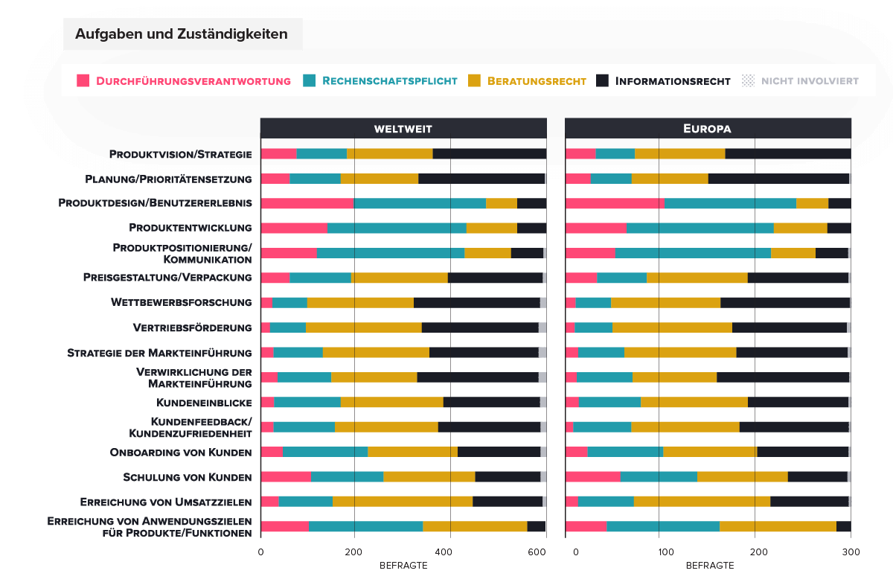Click the Kundenfeedback/Kundenzufriedenheit row label

point(191,427)
